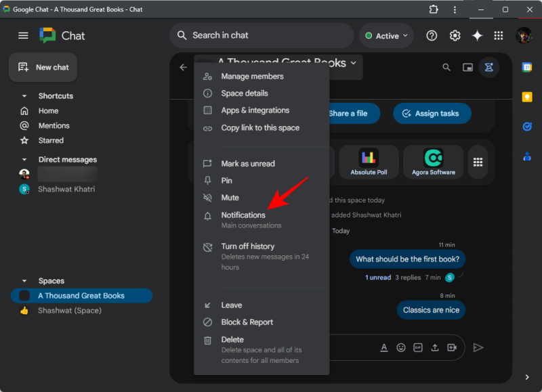Image resolution: width=542 pixels, height=392 pixels.
Task: Open Google Keep side panel icon
Action: [526, 97]
